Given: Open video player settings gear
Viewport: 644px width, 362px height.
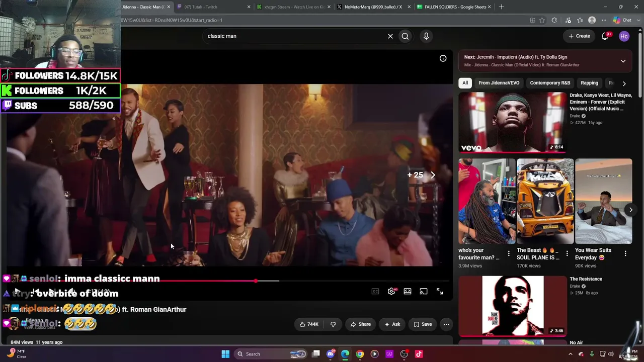Looking at the screenshot, I should coord(391,292).
